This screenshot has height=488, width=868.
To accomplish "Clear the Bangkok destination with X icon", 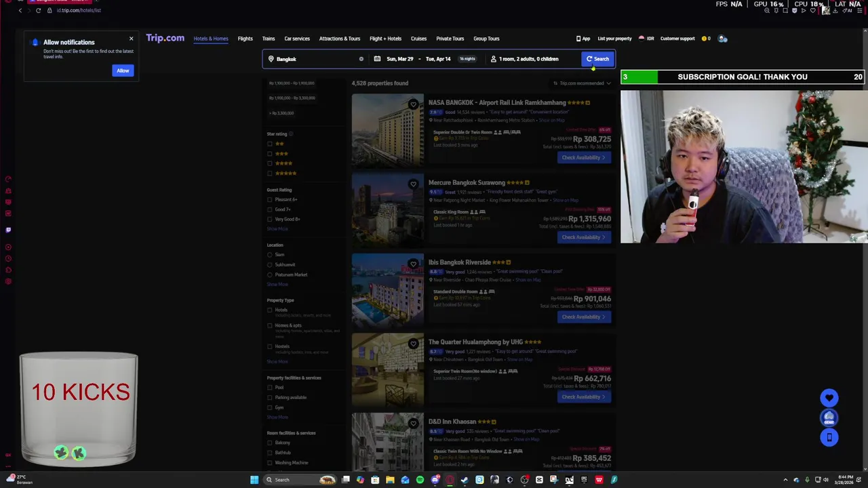I will (361, 59).
